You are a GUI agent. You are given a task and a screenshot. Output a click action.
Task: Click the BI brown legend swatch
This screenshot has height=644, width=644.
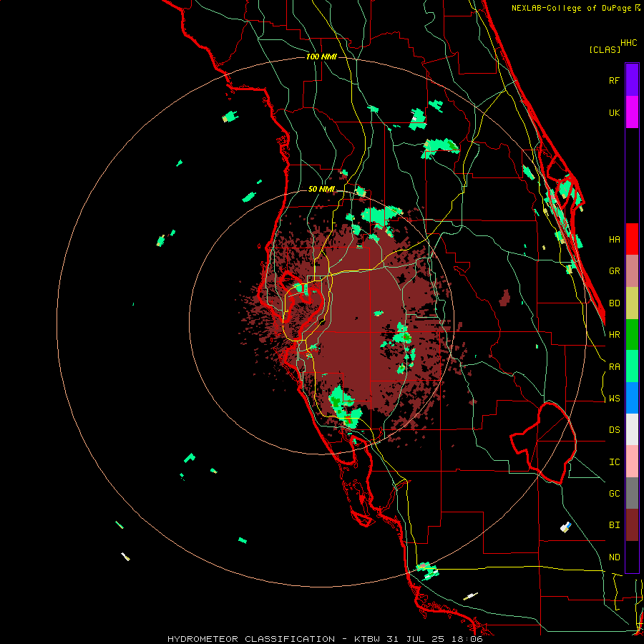(632, 525)
